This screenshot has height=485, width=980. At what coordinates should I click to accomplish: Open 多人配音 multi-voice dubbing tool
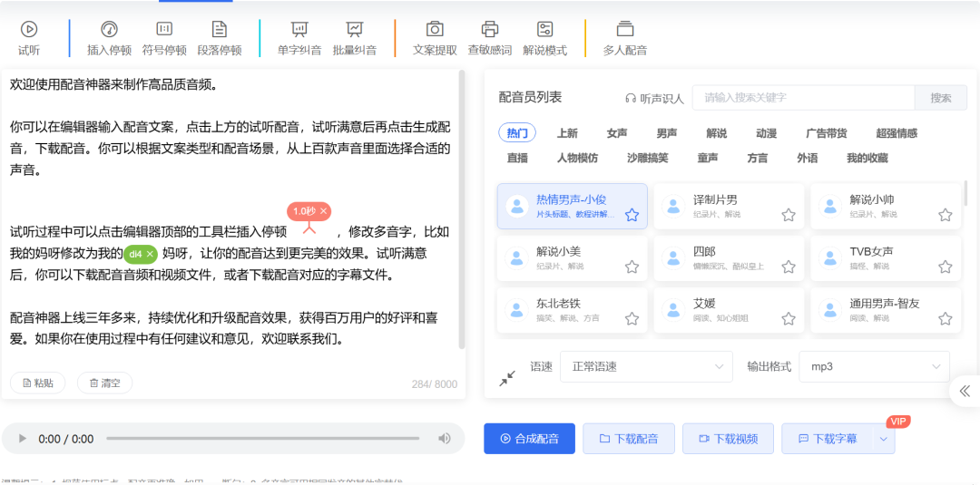(625, 30)
